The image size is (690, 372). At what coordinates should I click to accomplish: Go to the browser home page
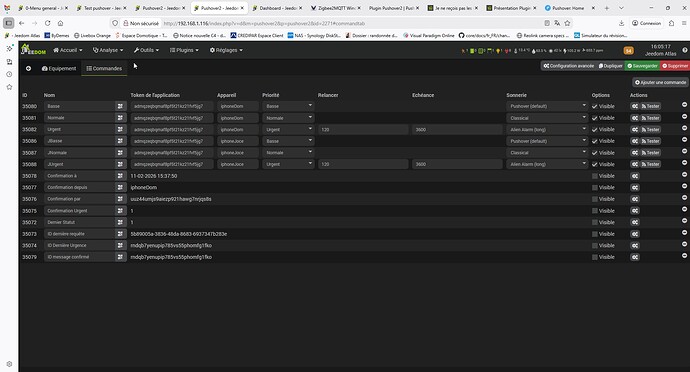click(60, 23)
